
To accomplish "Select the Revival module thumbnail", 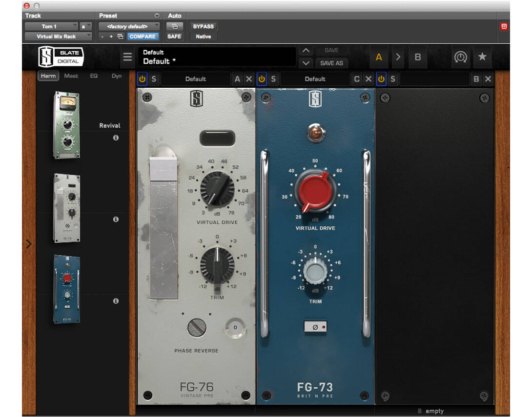I will tap(67, 125).
